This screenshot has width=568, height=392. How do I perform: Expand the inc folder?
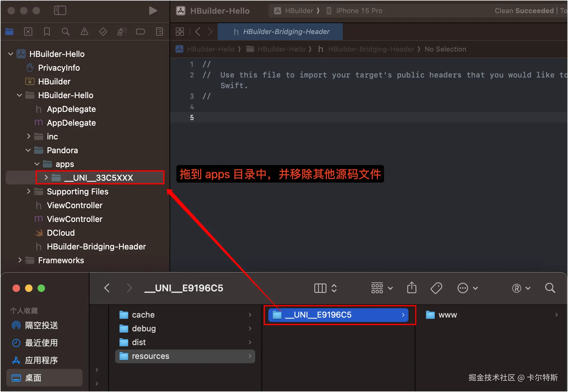28,136
